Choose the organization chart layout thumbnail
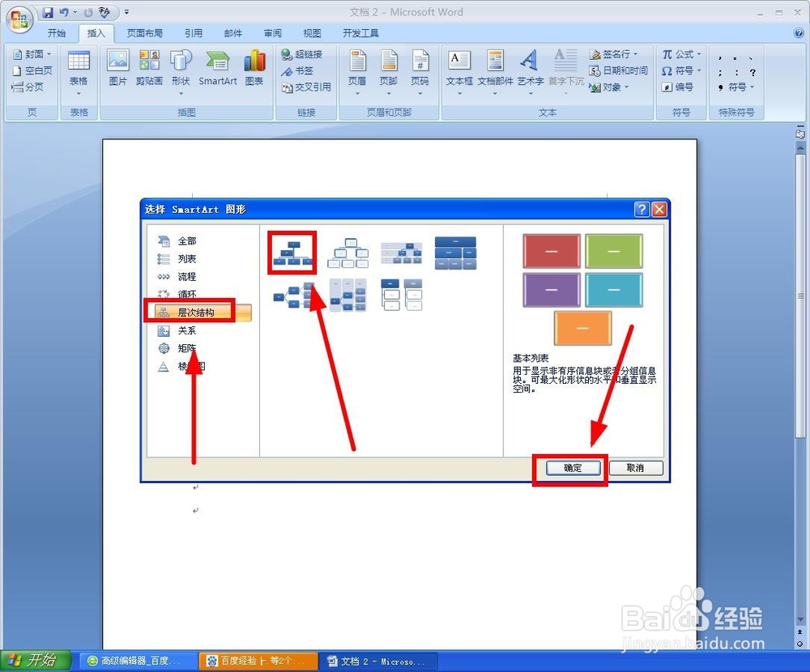The width and height of the screenshot is (810, 672). (293, 253)
